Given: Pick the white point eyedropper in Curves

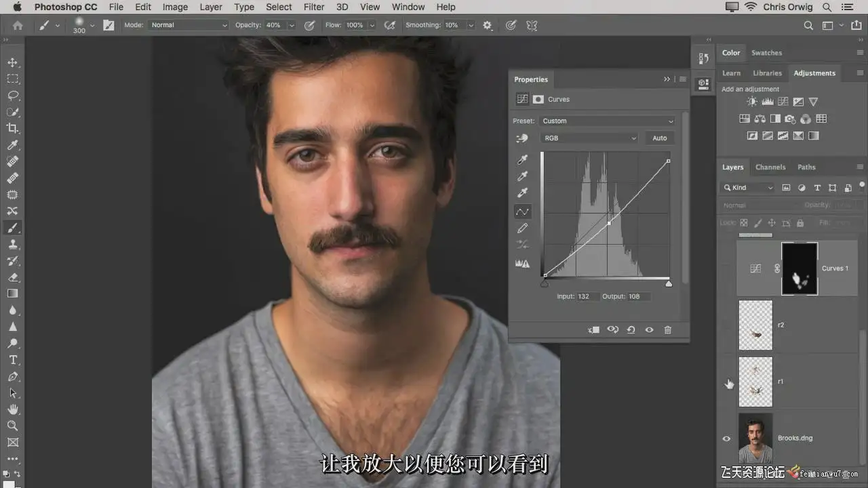Looking at the screenshot, I should click(522, 193).
